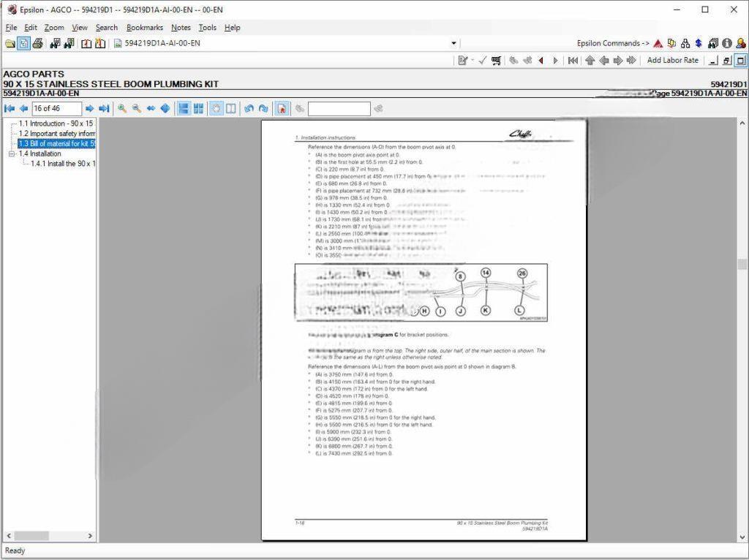This screenshot has height=560, width=749.
Task: Click the Undo arrow icon
Action: (249, 108)
